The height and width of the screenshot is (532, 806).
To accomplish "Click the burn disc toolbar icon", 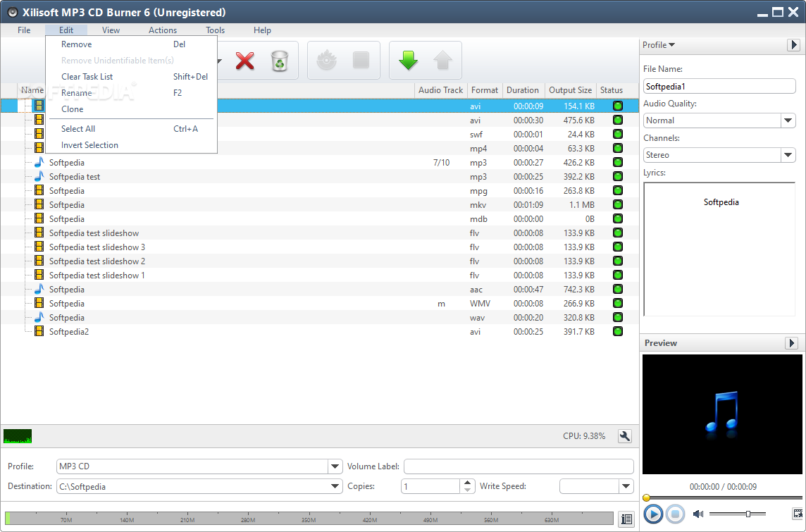I will tap(326, 61).
